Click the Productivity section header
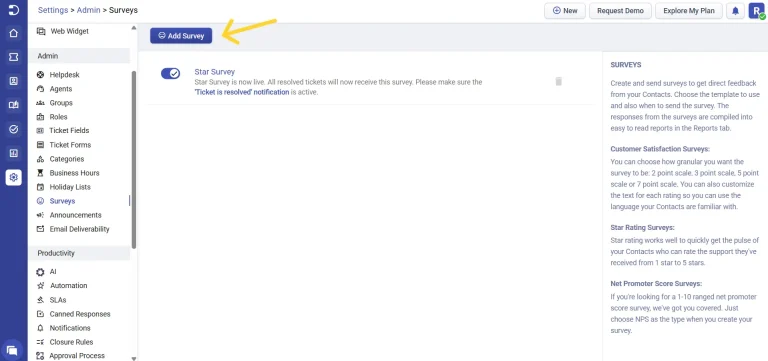 (x=79, y=253)
